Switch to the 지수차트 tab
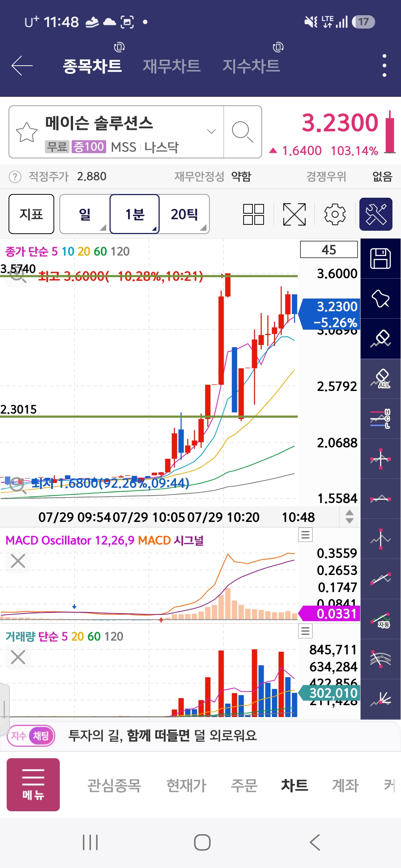Image resolution: width=401 pixels, height=868 pixels. (251, 66)
